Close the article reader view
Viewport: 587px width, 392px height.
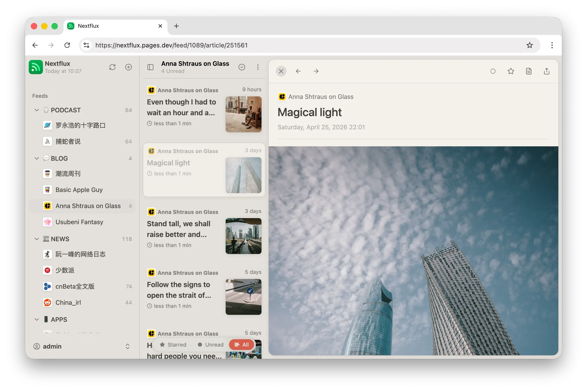tap(281, 71)
